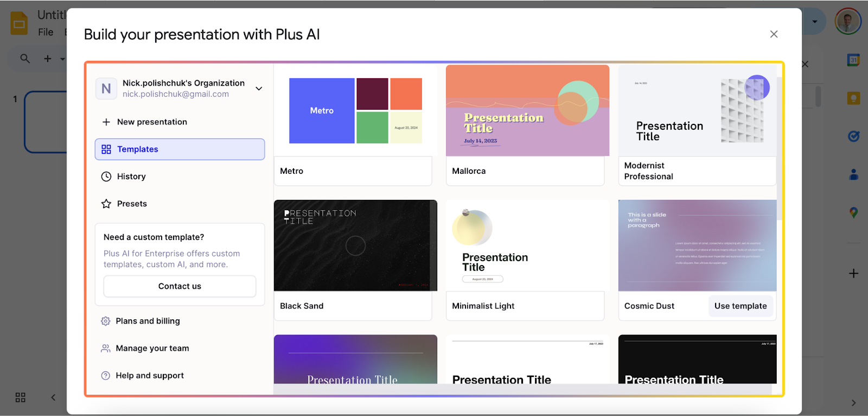Click the clock icon beside History
The height and width of the screenshot is (416, 868).
pyautogui.click(x=106, y=177)
